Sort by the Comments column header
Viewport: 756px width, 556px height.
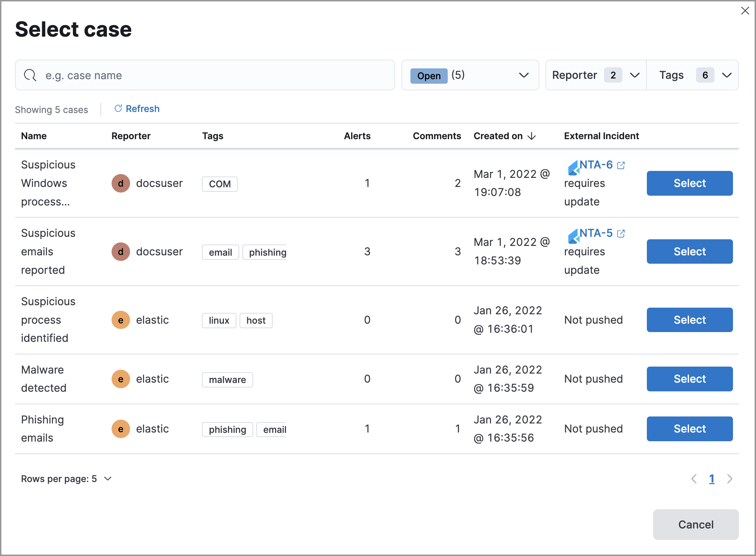[x=437, y=136]
